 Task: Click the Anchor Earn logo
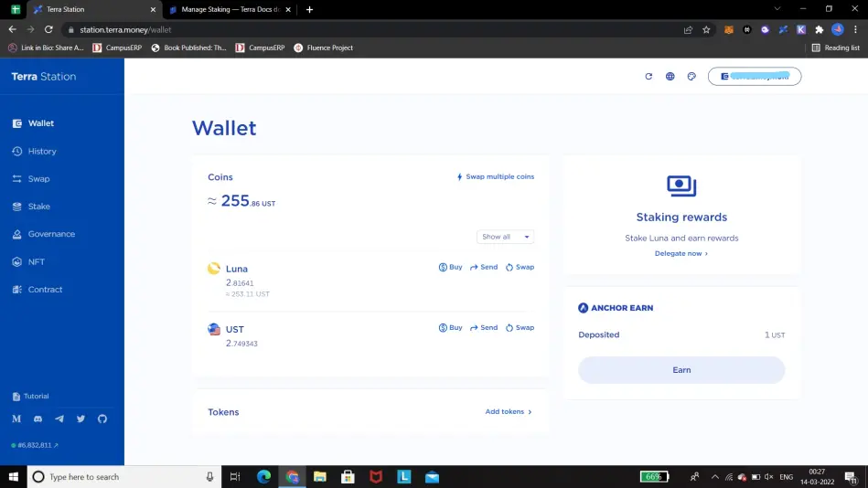(583, 308)
